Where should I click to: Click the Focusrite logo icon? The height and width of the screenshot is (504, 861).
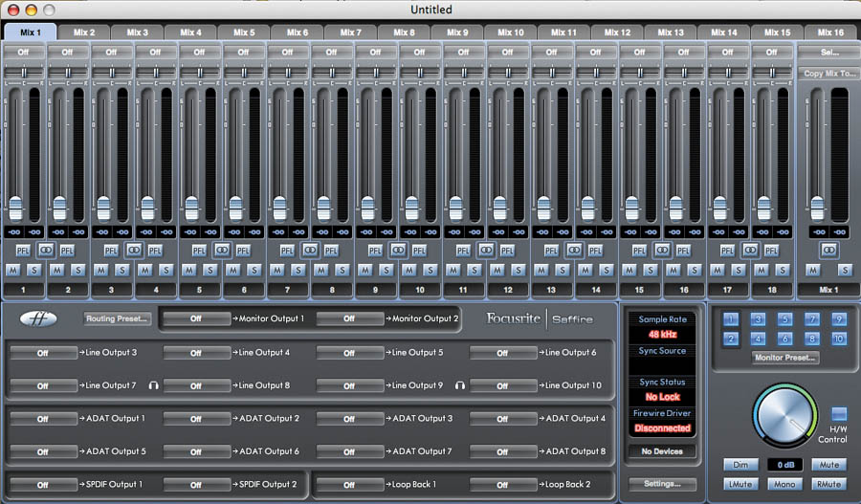(37, 318)
